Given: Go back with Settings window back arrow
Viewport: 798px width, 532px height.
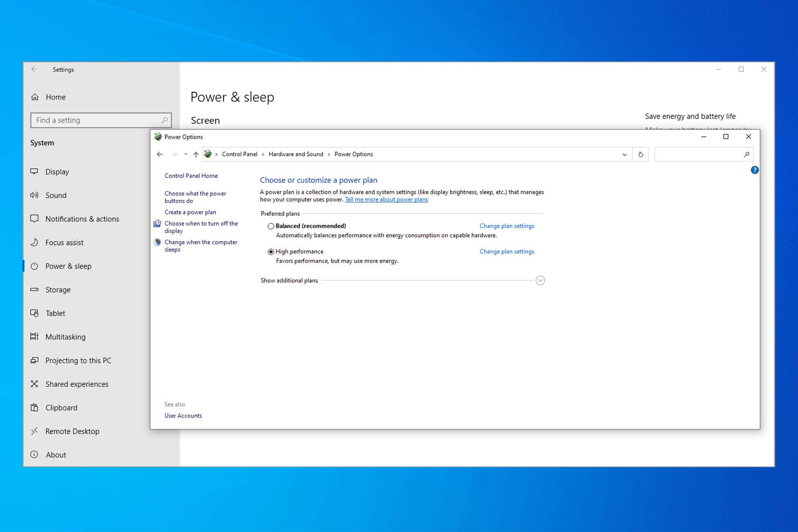Looking at the screenshot, I should [x=34, y=69].
